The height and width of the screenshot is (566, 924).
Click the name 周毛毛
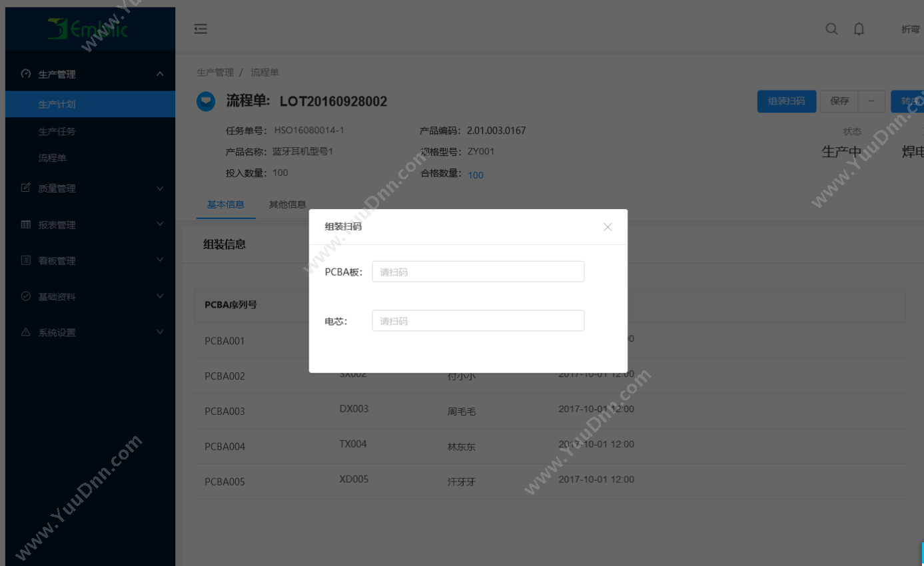point(462,412)
